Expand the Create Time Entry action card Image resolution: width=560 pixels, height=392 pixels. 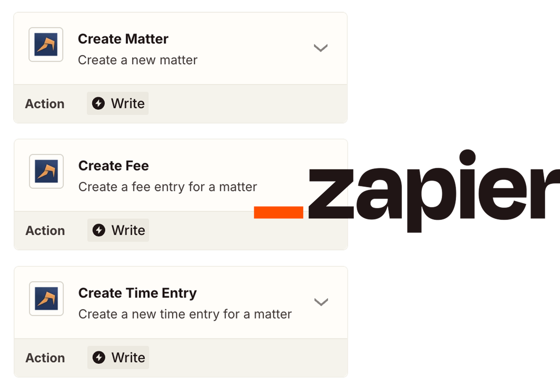coord(322,303)
